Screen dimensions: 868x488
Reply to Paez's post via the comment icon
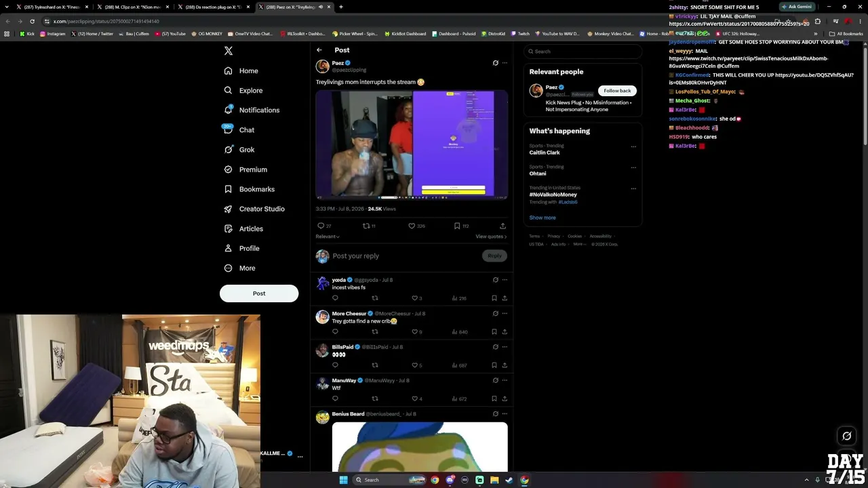pyautogui.click(x=321, y=226)
